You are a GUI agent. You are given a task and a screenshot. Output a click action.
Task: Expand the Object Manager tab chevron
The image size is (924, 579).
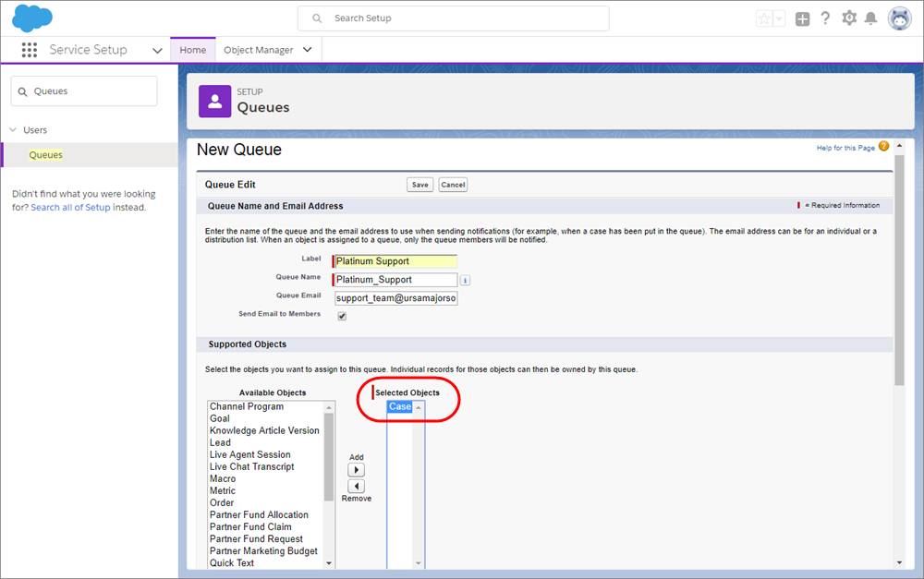click(x=307, y=50)
